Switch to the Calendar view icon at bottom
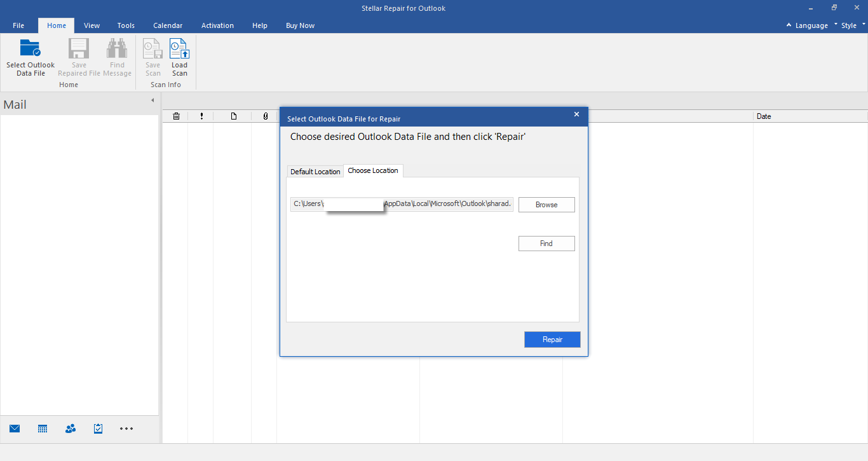Viewport: 868px width, 461px height. (43, 429)
